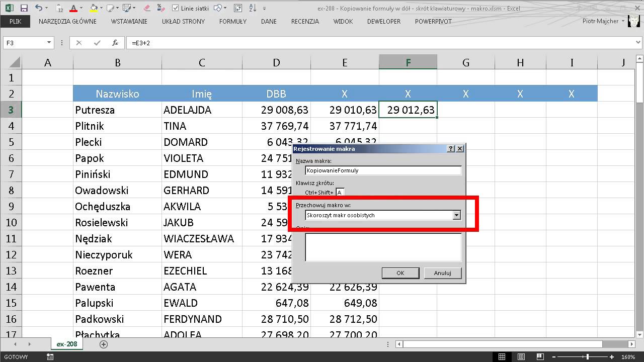The width and height of the screenshot is (644, 362).
Task: Open the font color dropdown arrow
Action: click(81, 8)
